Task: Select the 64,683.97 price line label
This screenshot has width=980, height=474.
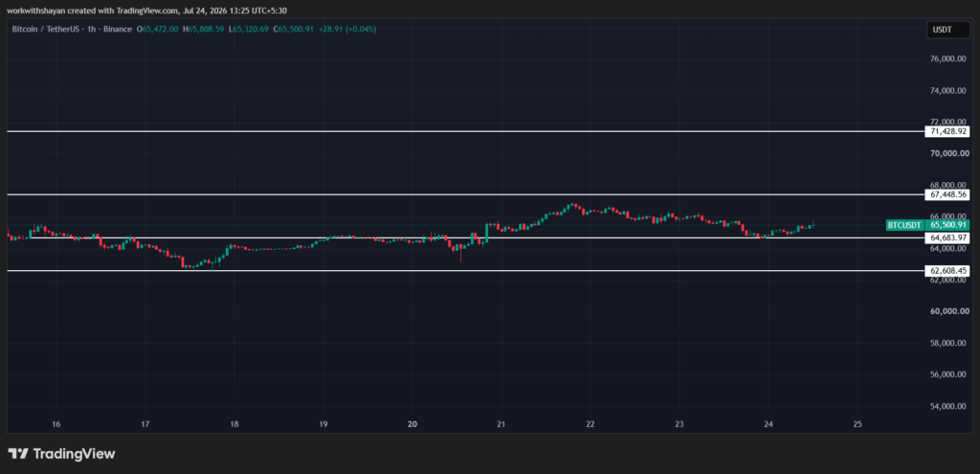Action: [947, 237]
